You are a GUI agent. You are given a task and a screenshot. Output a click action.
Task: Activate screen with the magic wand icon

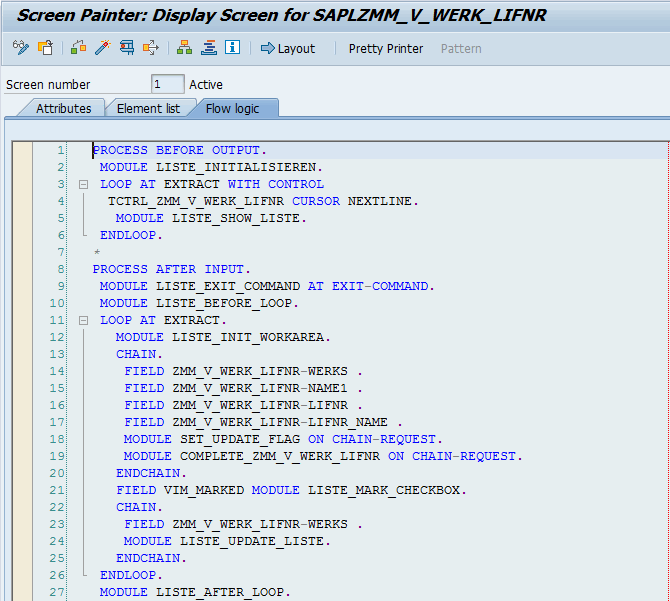click(103, 47)
